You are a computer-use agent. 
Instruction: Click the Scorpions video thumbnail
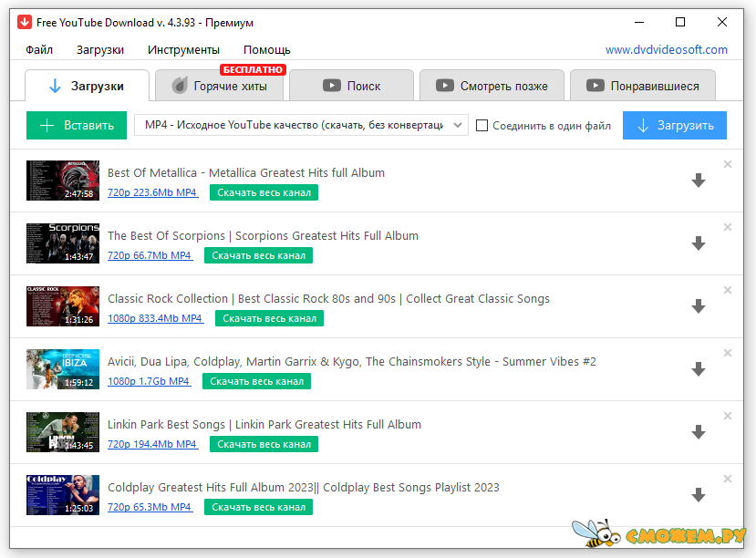tap(63, 243)
